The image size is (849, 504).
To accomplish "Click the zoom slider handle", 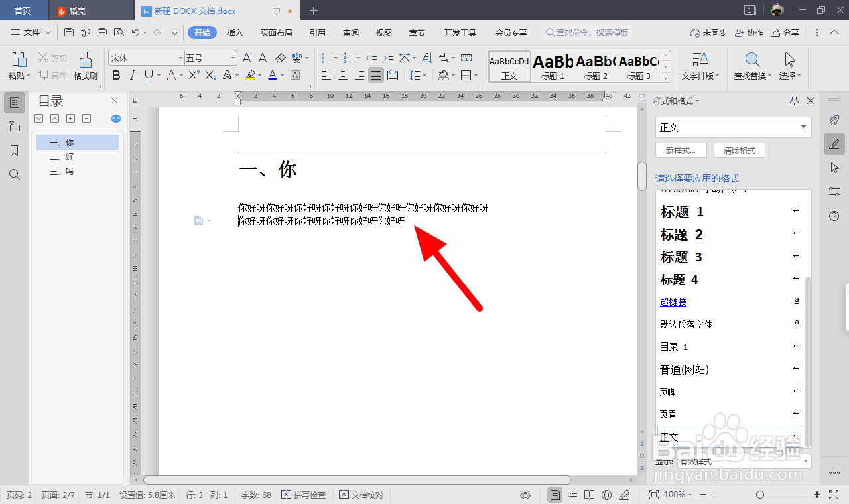I will coord(760,495).
